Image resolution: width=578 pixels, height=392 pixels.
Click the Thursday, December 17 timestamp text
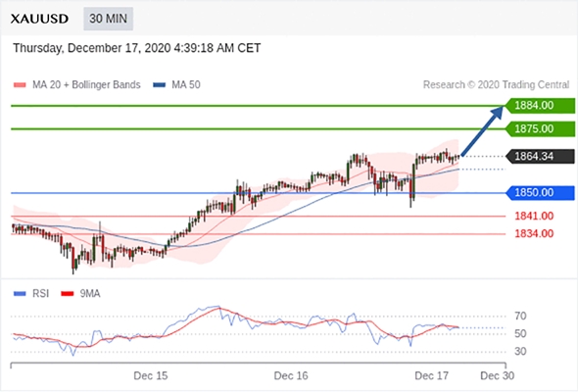[137, 48]
